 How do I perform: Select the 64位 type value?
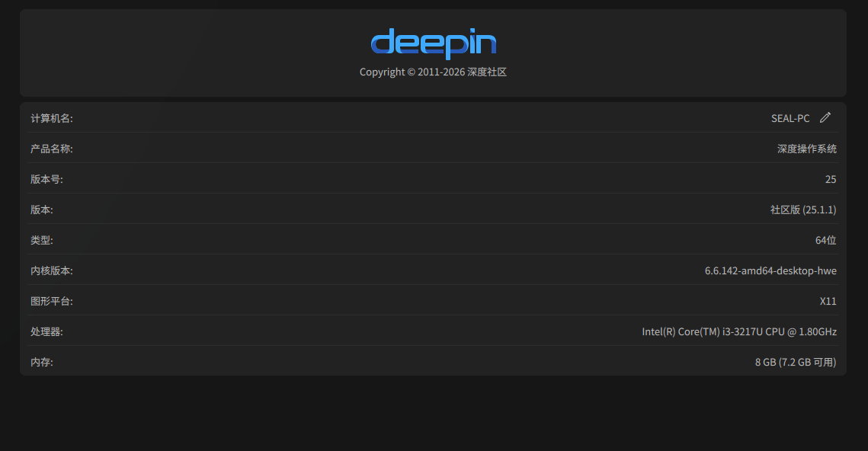pos(825,240)
